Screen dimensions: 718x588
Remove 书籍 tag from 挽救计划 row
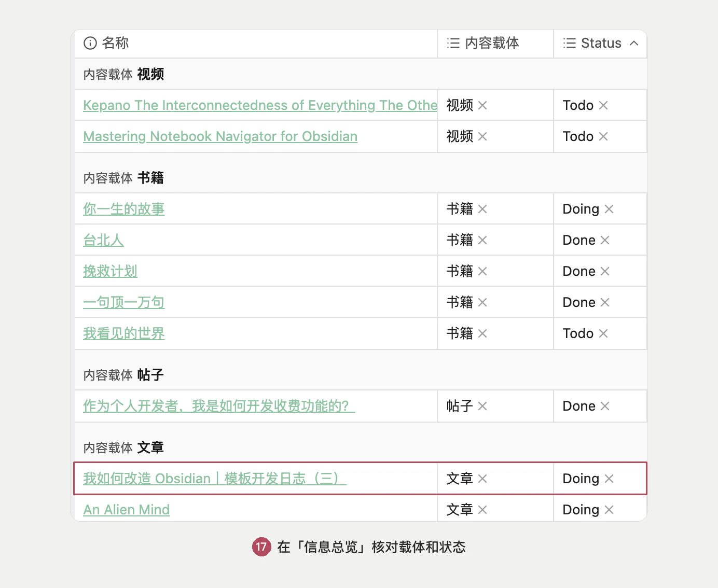(x=482, y=271)
